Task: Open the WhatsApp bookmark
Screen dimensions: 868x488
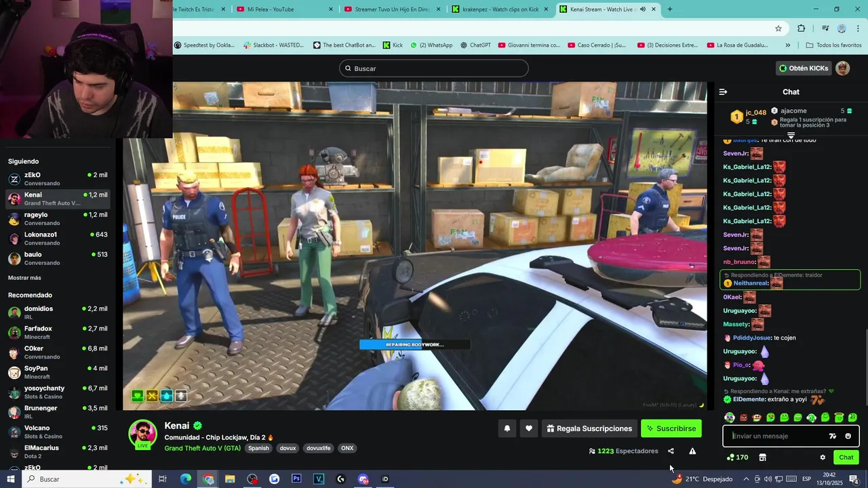Action: 431,45
